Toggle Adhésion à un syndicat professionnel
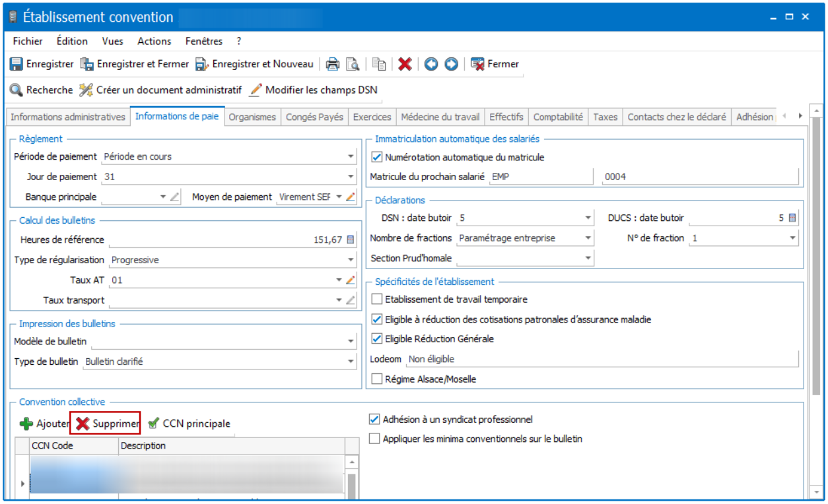Screen dimensions: 828x504 tap(375, 419)
